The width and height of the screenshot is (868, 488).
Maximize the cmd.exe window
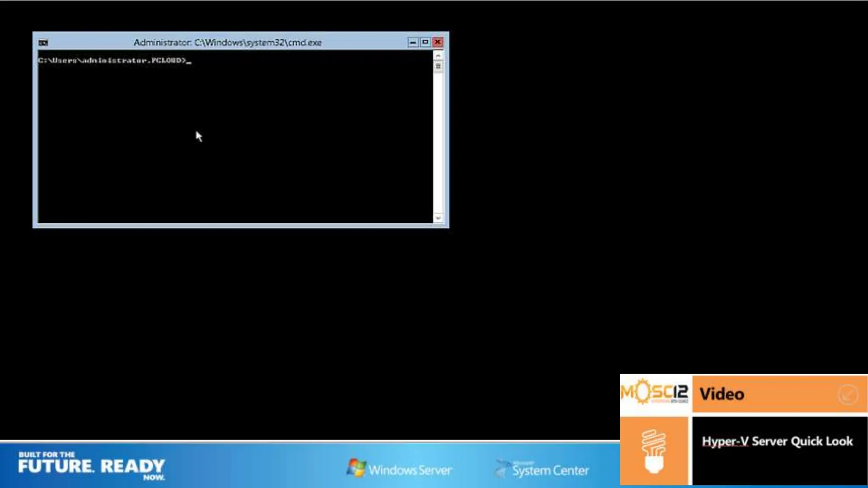click(x=425, y=42)
